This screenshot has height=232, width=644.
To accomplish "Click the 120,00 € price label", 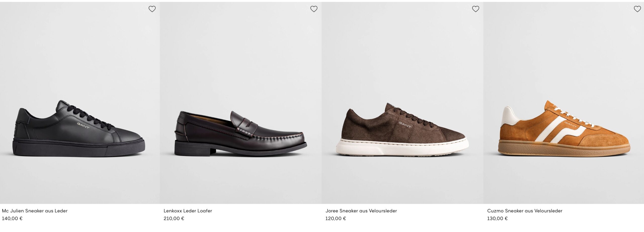I will point(336,218).
